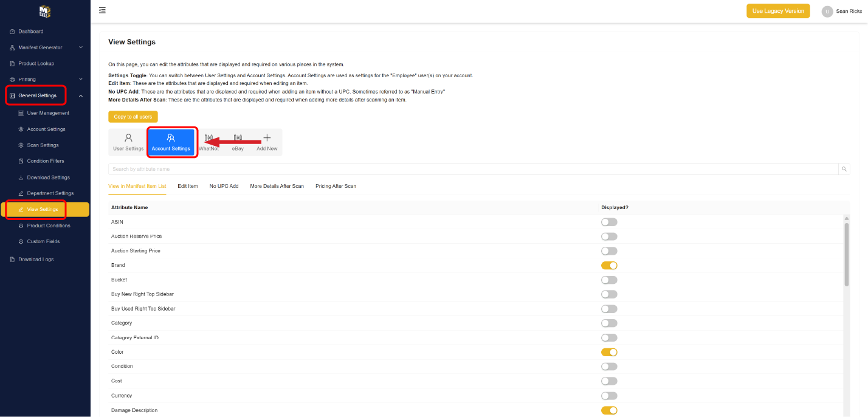
Task: Select the User Settings person icon
Action: click(128, 139)
